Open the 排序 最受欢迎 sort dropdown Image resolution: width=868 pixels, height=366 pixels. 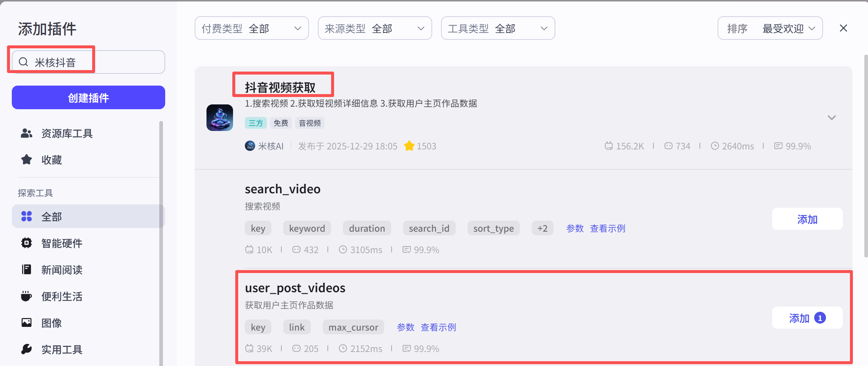[x=770, y=28]
